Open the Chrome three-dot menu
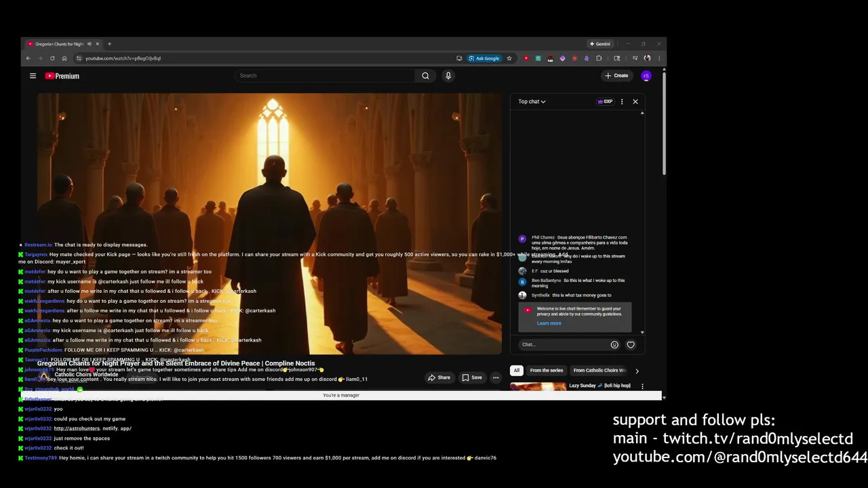This screenshot has height=488, width=868. [x=659, y=58]
